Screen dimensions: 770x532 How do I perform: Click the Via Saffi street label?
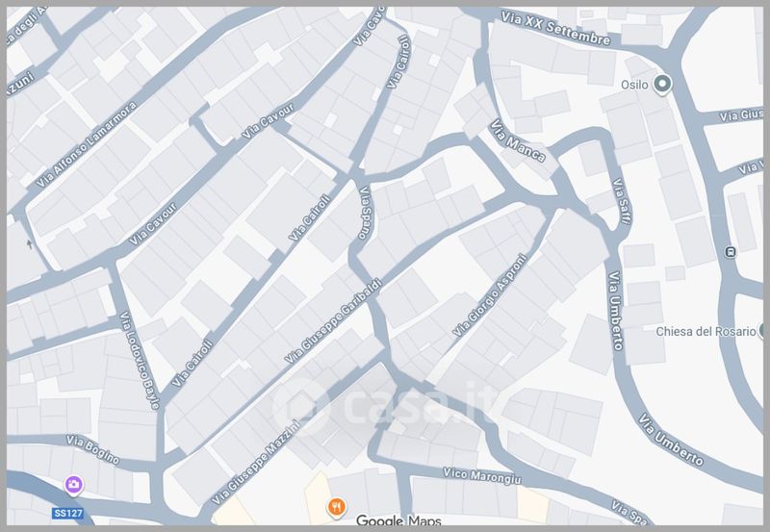point(622,201)
